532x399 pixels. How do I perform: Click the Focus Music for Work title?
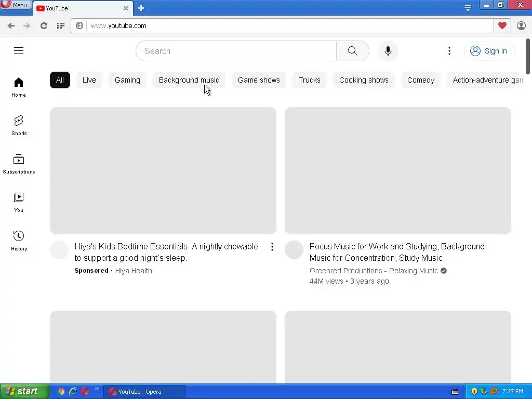397,252
